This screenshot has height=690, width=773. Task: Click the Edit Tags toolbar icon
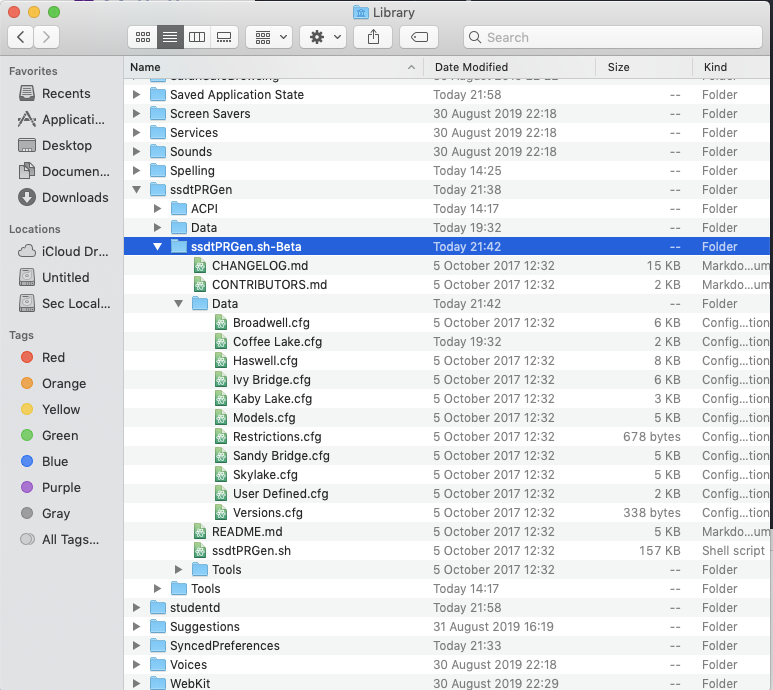pyautogui.click(x=419, y=37)
